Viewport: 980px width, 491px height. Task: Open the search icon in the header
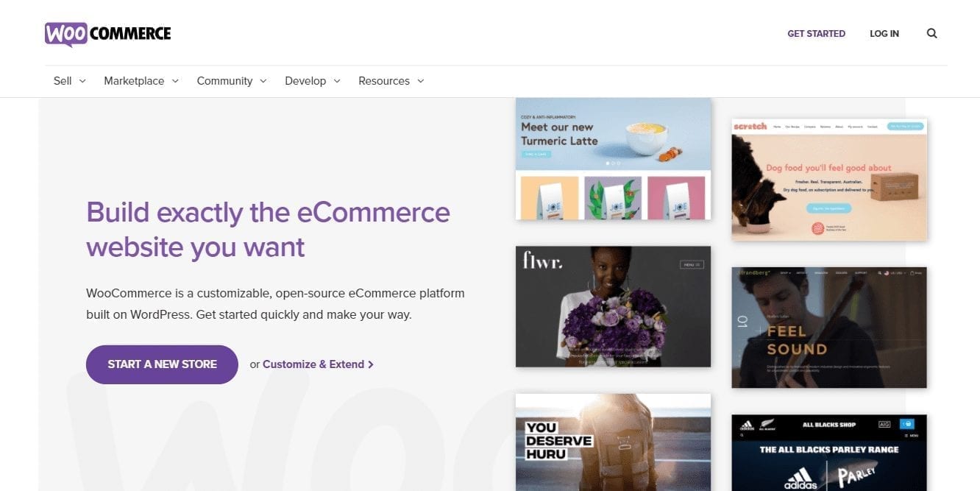point(931,33)
